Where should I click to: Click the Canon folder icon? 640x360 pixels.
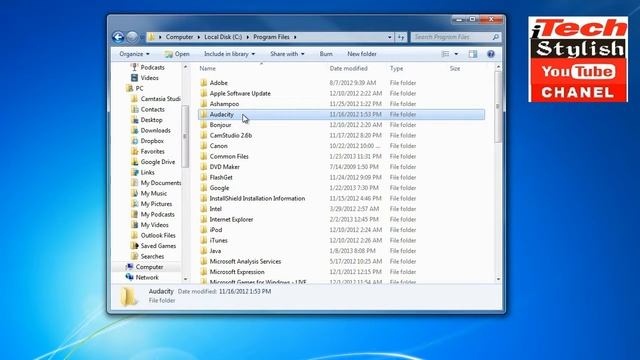pyautogui.click(x=204, y=146)
